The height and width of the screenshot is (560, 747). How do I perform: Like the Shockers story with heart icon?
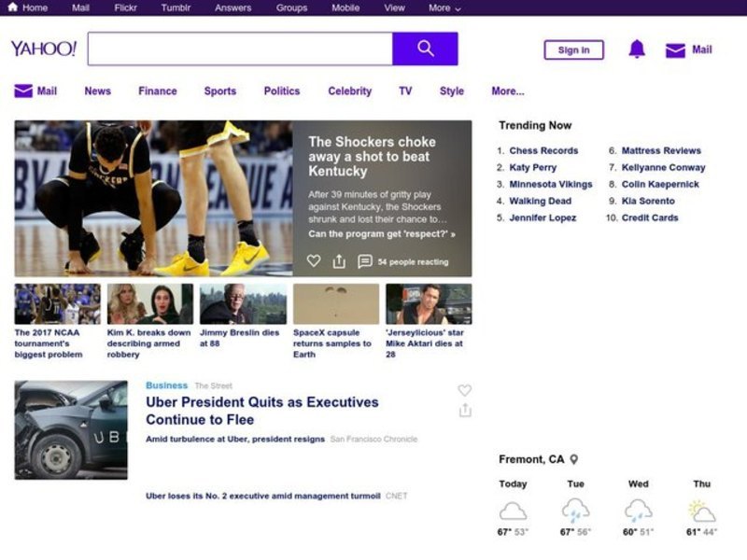(314, 261)
